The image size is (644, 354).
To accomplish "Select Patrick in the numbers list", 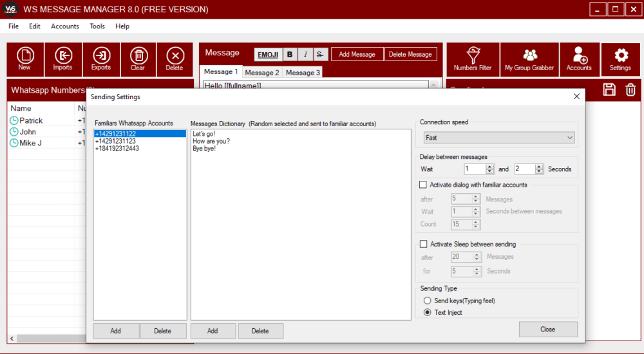I will (x=31, y=120).
